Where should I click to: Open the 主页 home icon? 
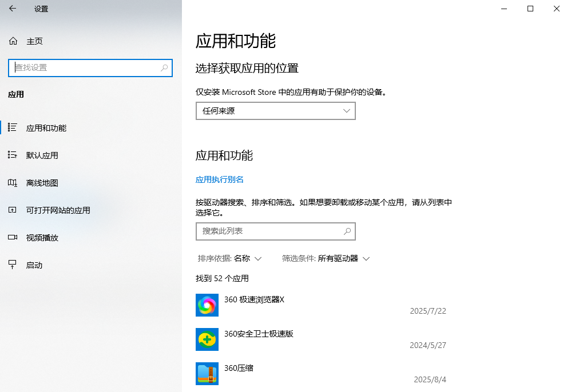(13, 41)
